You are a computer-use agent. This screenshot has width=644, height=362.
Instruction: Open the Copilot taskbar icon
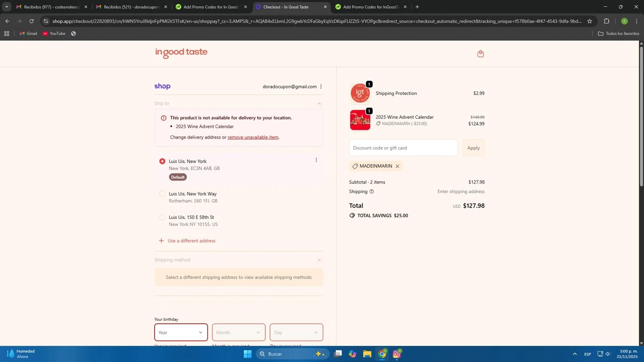pyautogui.click(x=352, y=354)
